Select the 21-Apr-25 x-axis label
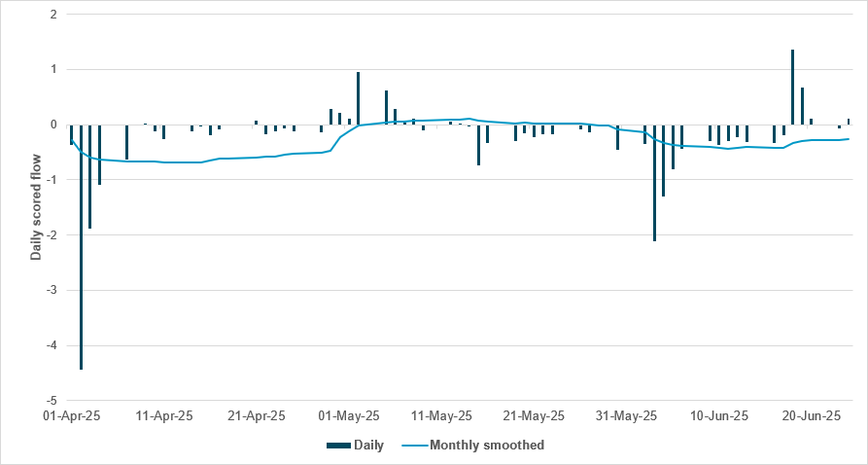This screenshot has width=868, height=465. point(257,416)
